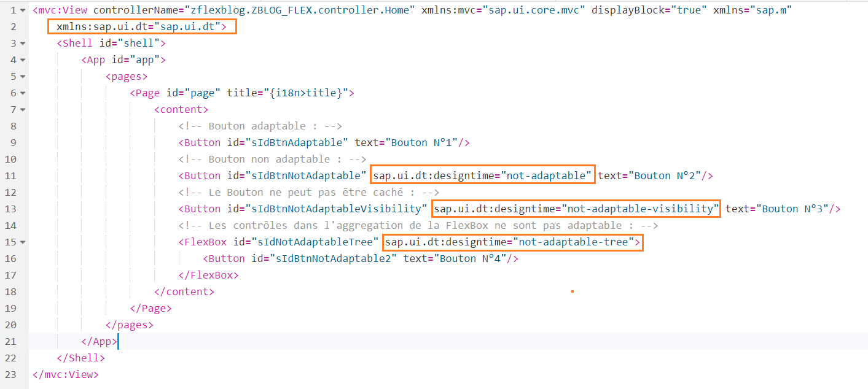Select line number 13 in the gutter

tap(12, 209)
